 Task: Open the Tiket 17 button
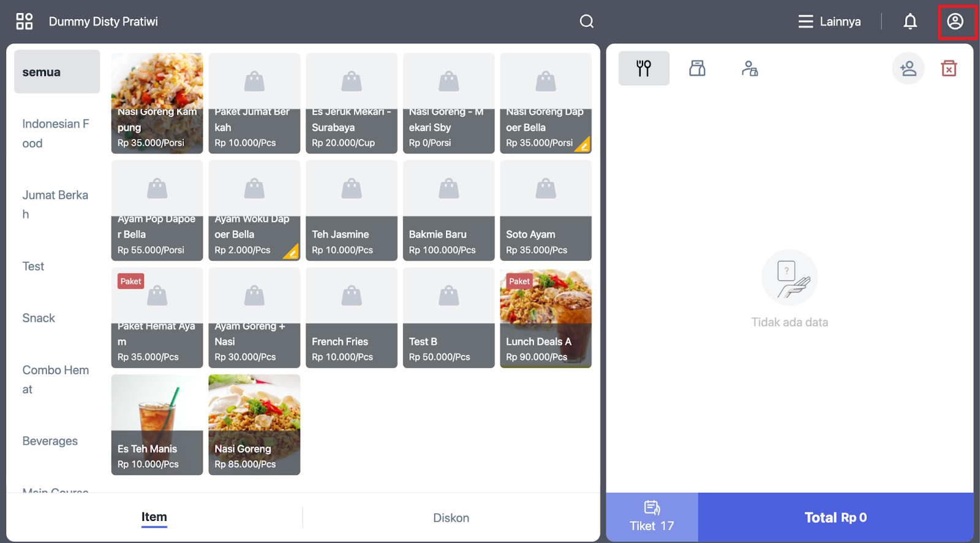(x=652, y=517)
